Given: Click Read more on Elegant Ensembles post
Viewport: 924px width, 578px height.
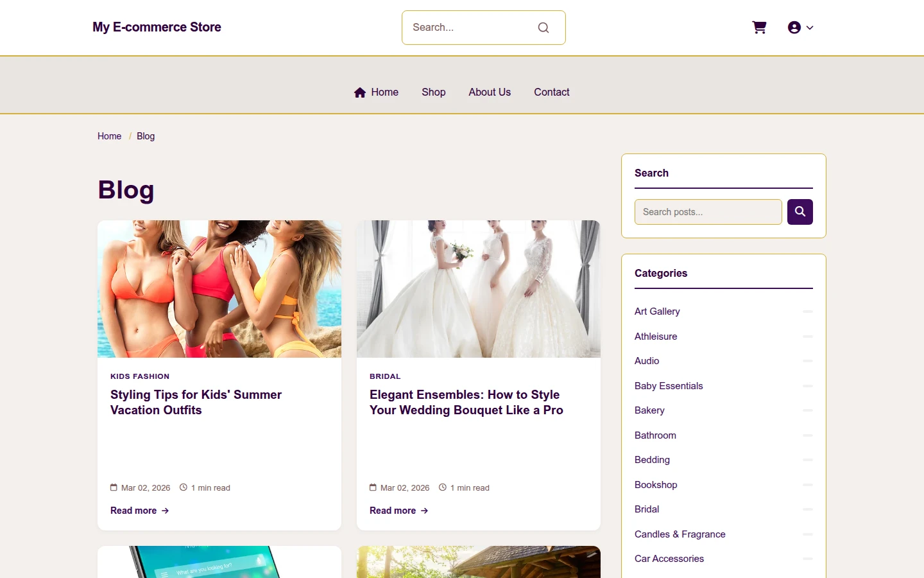Looking at the screenshot, I should point(399,511).
